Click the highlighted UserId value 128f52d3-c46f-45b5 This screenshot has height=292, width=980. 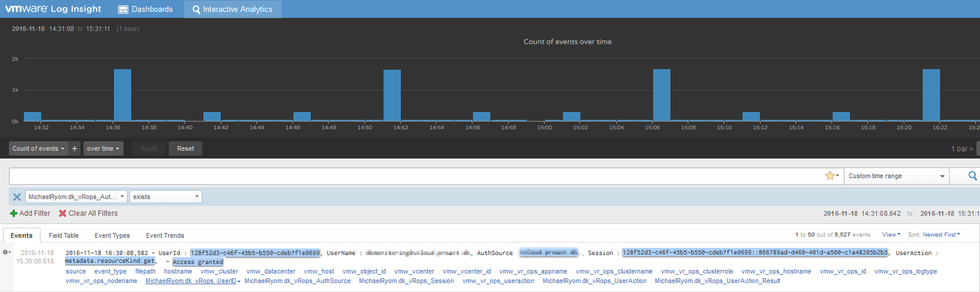(x=255, y=253)
